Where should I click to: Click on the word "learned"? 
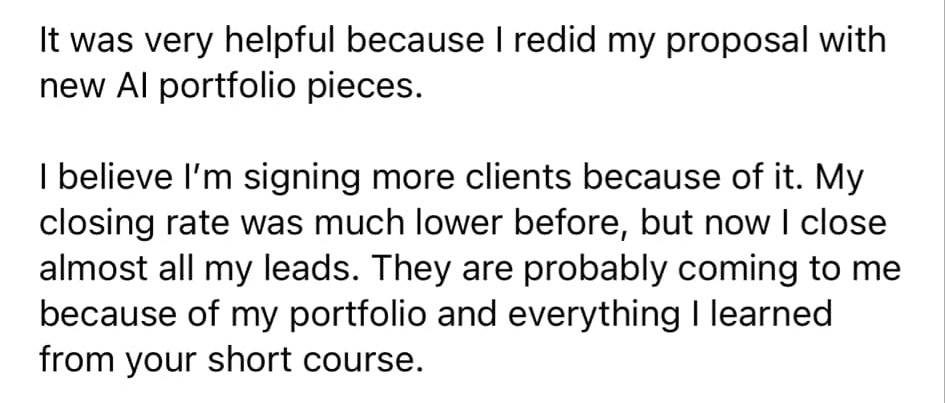[778, 312]
